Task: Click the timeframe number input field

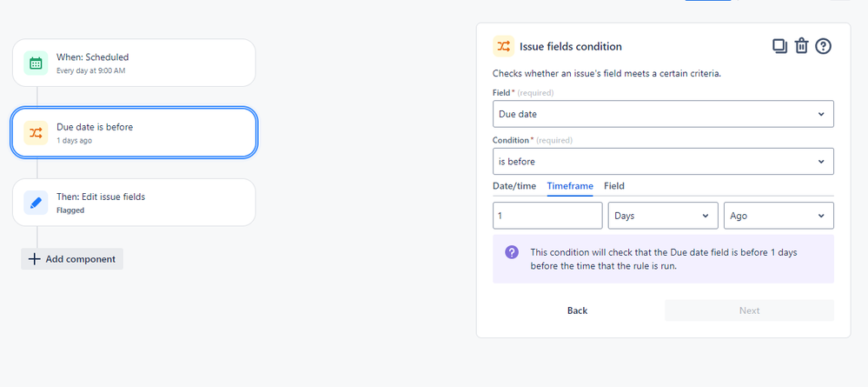Action: tap(547, 216)
